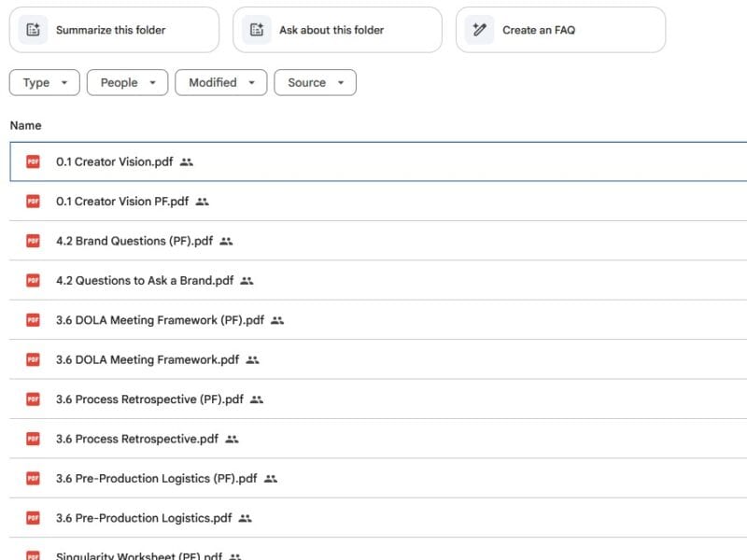This screenshot has height=560, width=747.
Task: Select 3.6 DOLA Meeting Framework (PF).pdf row
Action: pyautogui.click(x=160, y=320)
